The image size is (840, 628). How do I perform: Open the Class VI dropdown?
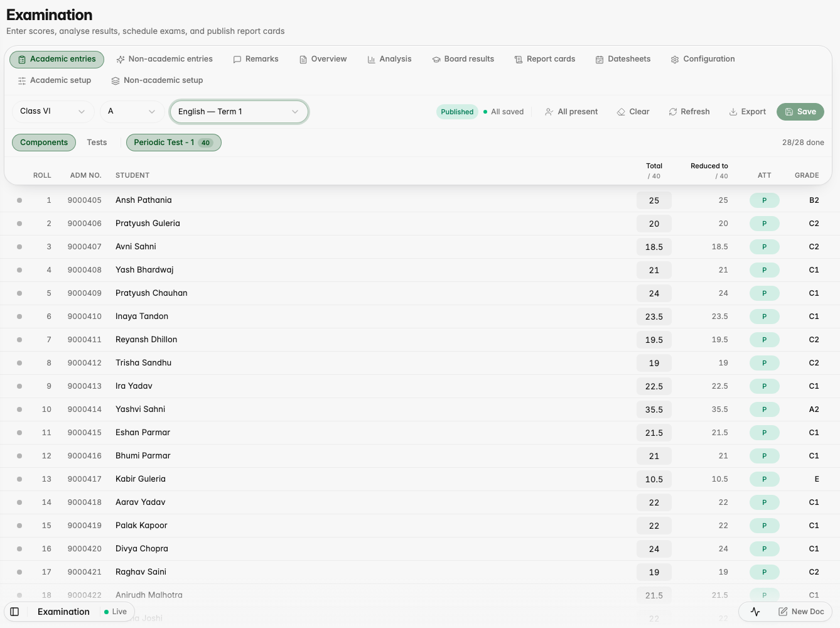tap(53, 111)
